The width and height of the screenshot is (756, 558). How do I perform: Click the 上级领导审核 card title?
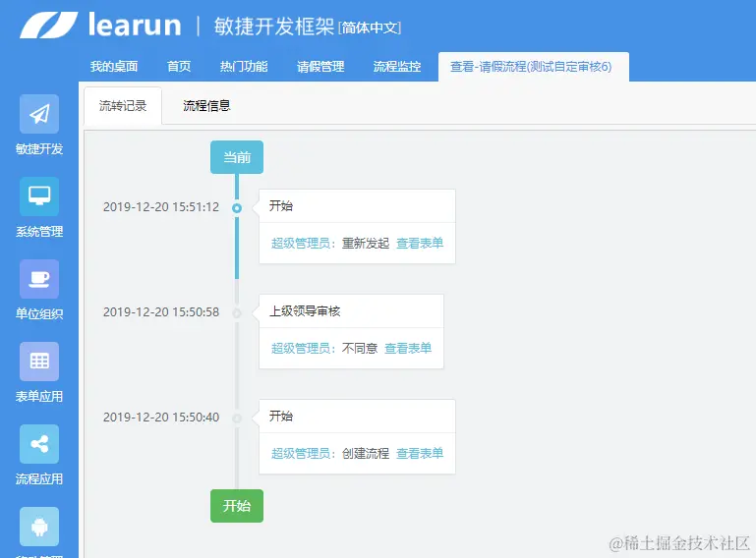point(305,311)
